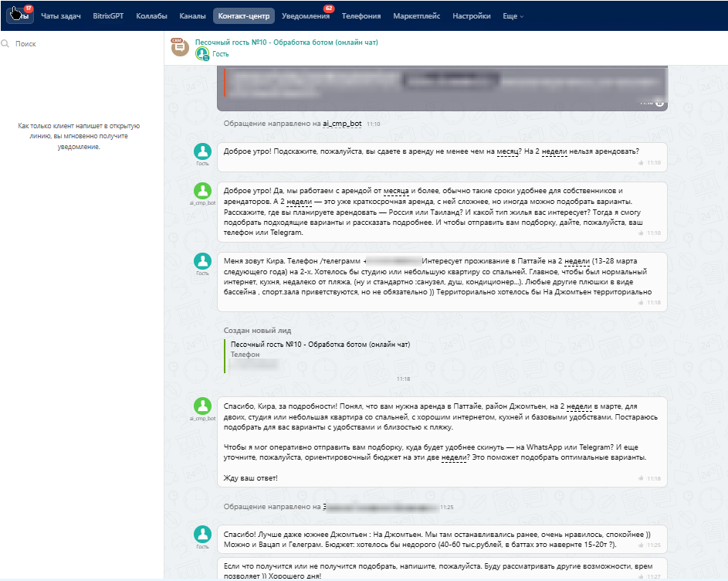Click the CRM chat avatar in the header
This screenshot has width=728, height=581.
pos(180,47)
